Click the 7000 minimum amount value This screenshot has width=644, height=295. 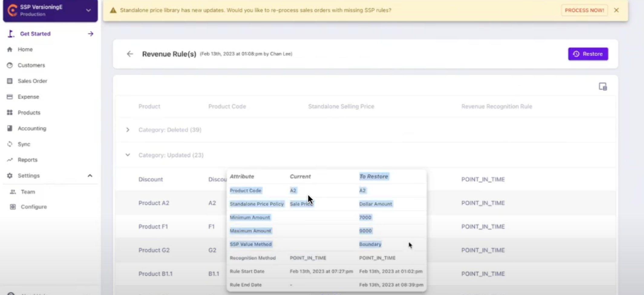click(x=365, y=217)
